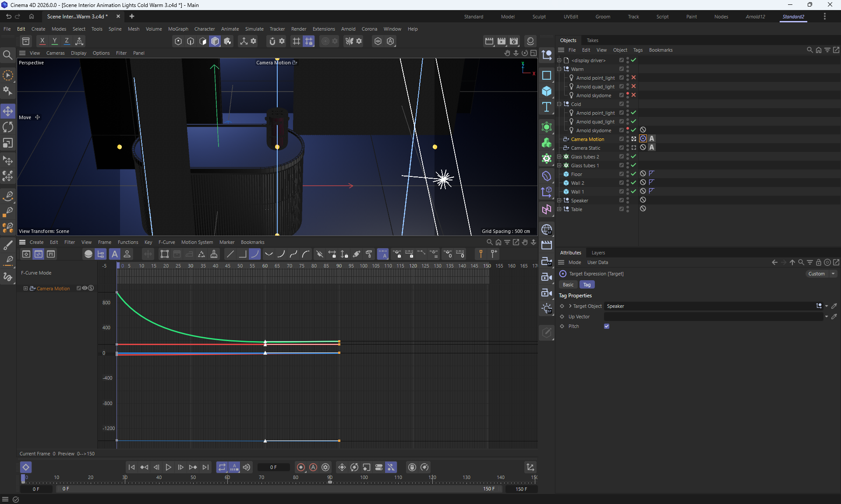Click the Cube primitive object icon
The width and height of the screenshot is (841, 504).
click(547, 91)
